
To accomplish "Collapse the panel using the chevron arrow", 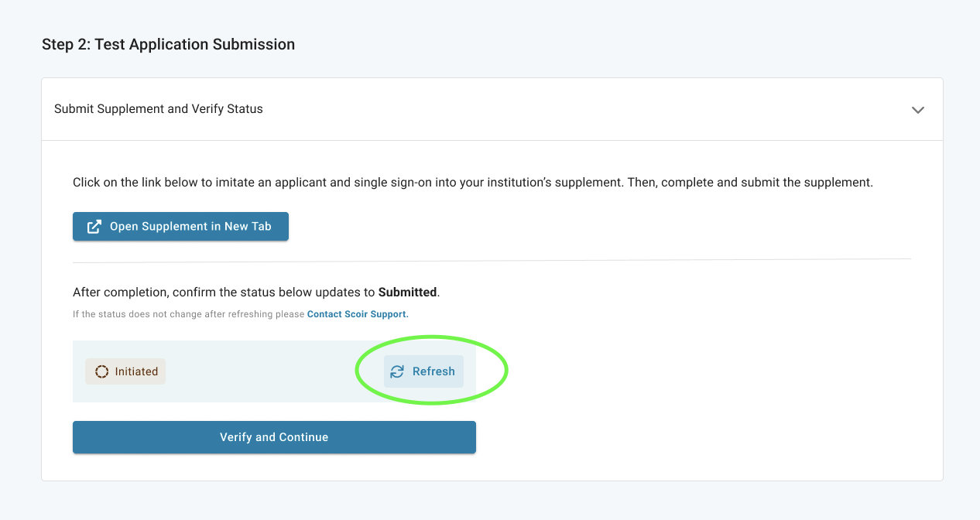I will (918, 110).
